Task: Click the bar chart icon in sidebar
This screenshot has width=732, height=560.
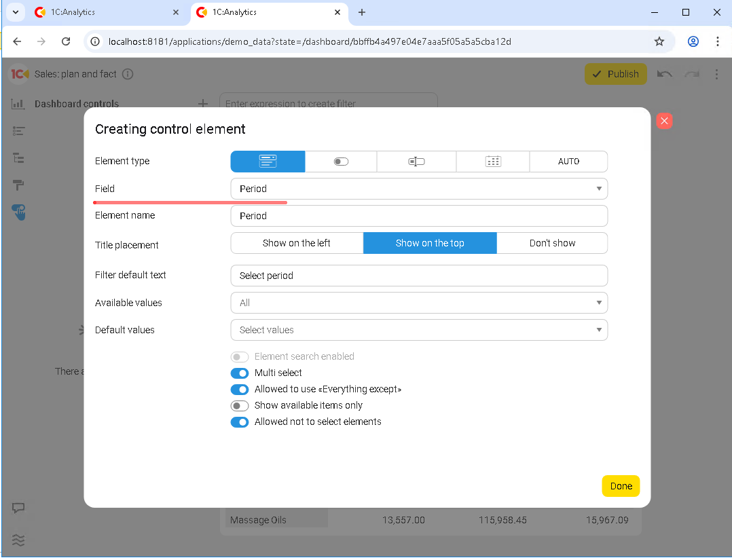Action: [18, 104]
